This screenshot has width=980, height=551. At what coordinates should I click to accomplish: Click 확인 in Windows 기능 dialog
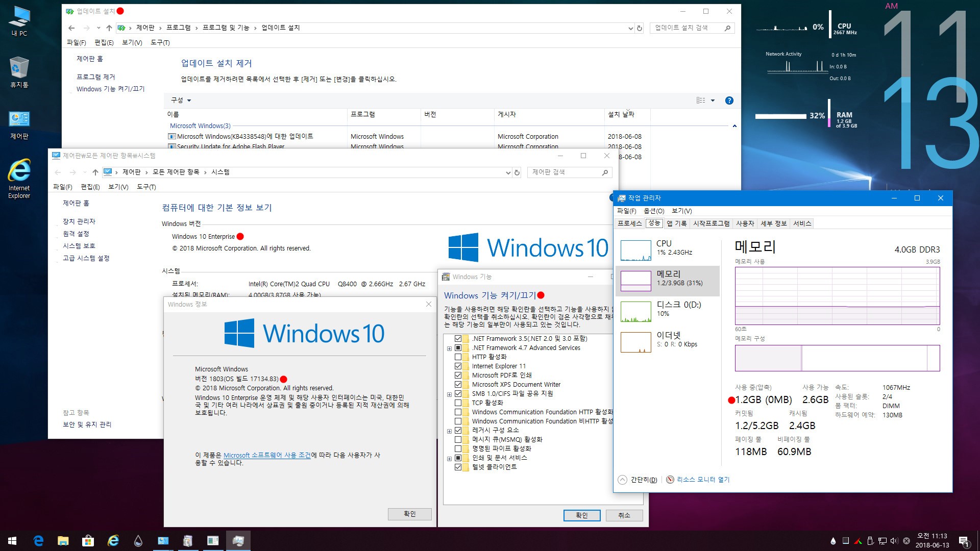pos(582,515)
